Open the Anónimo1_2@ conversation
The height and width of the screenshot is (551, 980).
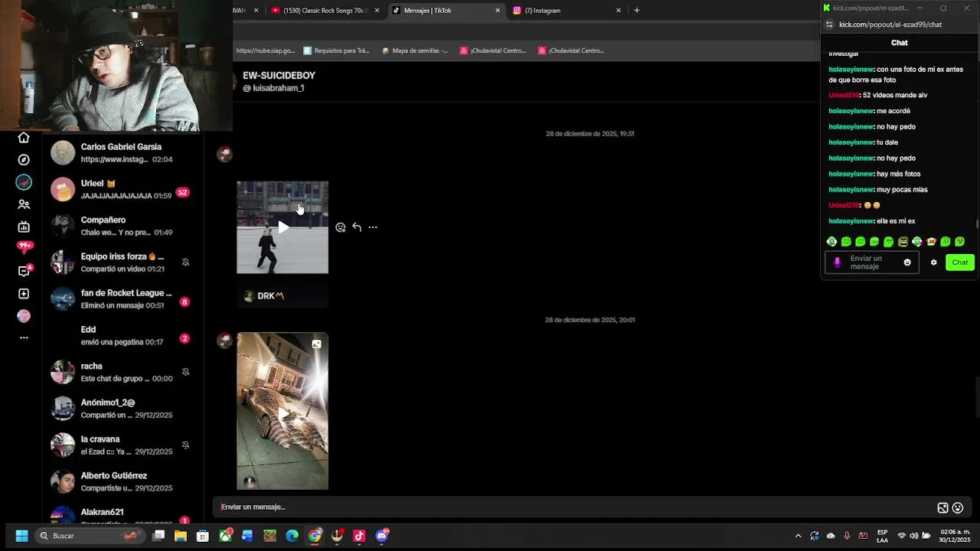[121, 409]
